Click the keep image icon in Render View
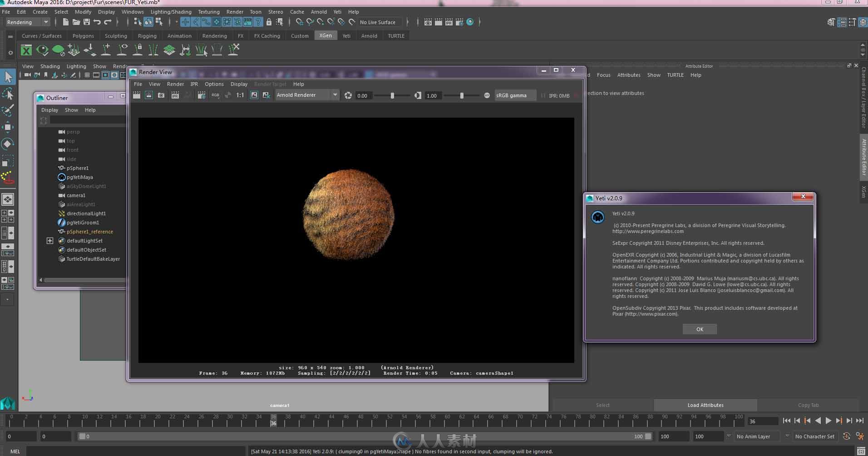 click(254, 95)
